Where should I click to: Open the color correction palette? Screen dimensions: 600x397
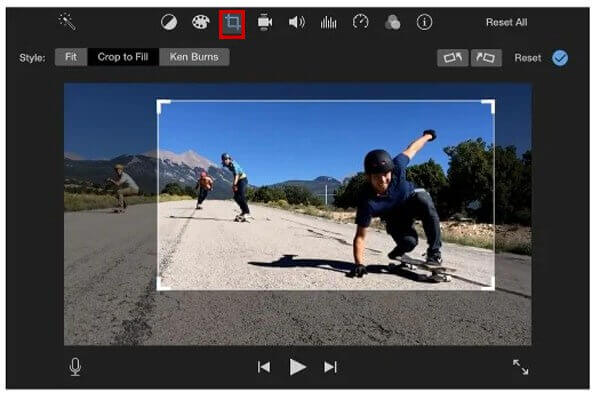pos(201,22)
